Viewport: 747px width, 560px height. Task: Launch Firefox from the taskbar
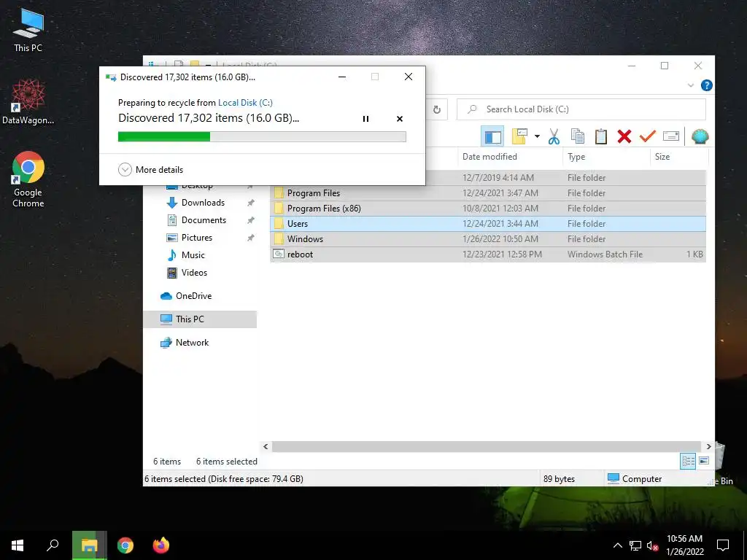click(161, 545)
